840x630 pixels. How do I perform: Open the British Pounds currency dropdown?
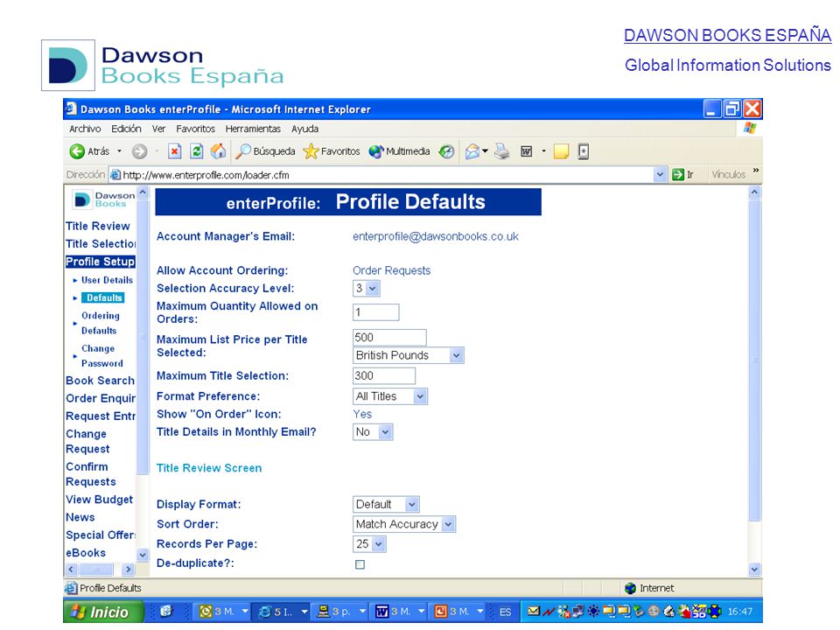pyautogui.click(x=409, y=355)
